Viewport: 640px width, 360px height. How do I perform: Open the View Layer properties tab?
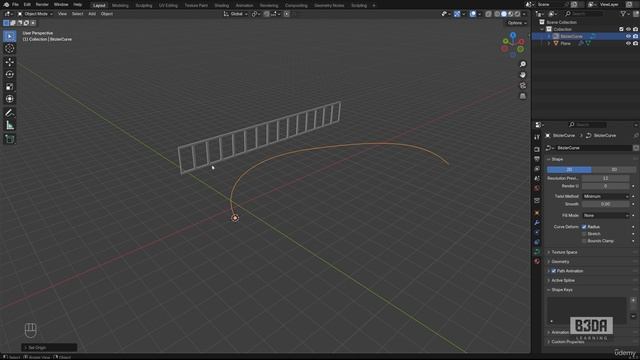click(x=537, y=169)
